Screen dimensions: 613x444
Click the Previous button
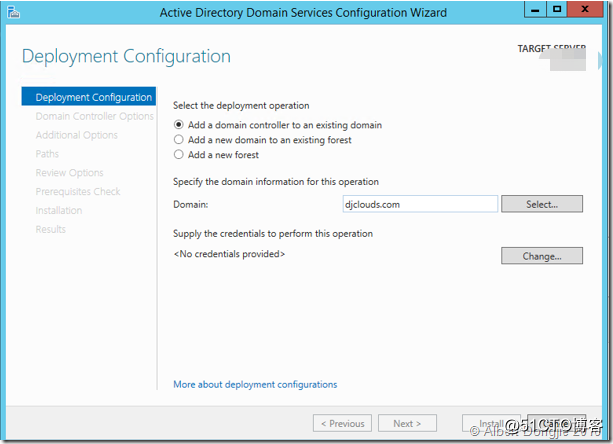point(342,423)
